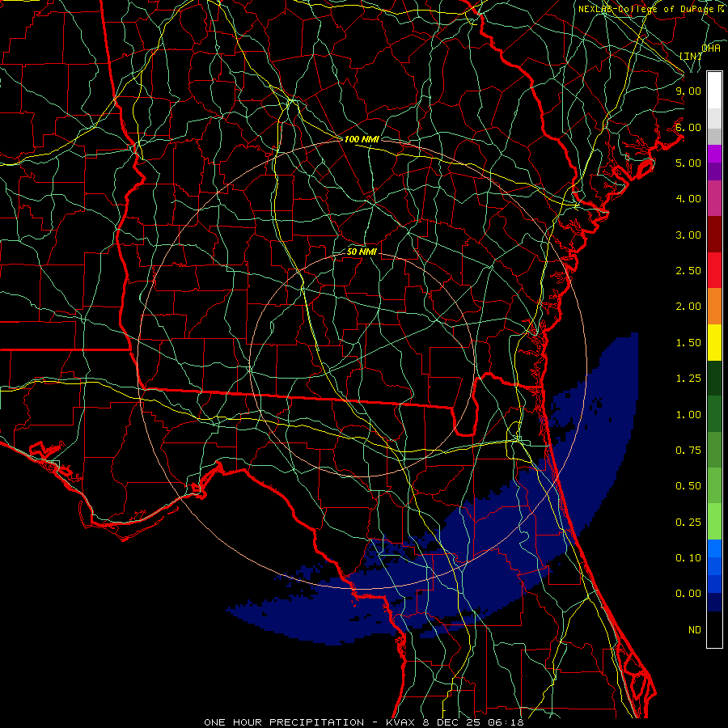Pick the white swatch atop the color scale
The height and width of the screenshot is (728, 728).
[714, 90]
